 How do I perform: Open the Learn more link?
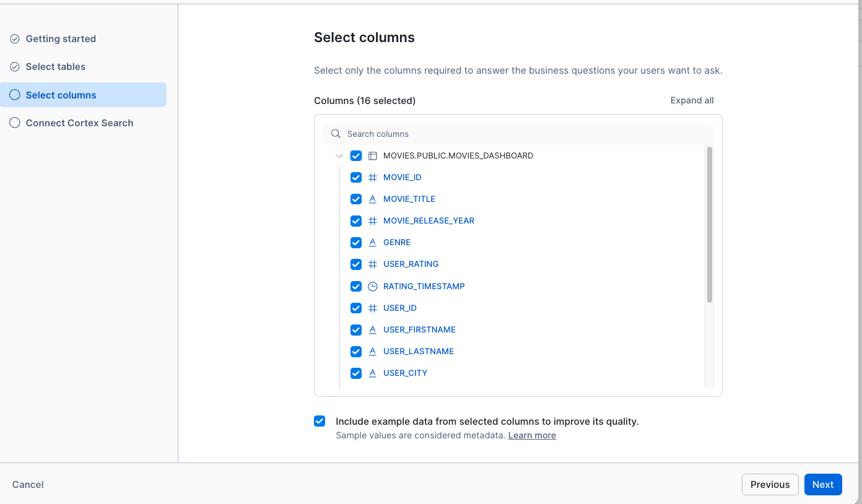[x=532, y=435]
